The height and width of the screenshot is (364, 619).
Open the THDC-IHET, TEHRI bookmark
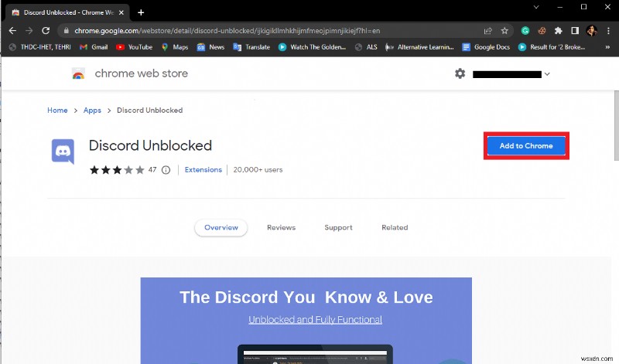point(40,47)
